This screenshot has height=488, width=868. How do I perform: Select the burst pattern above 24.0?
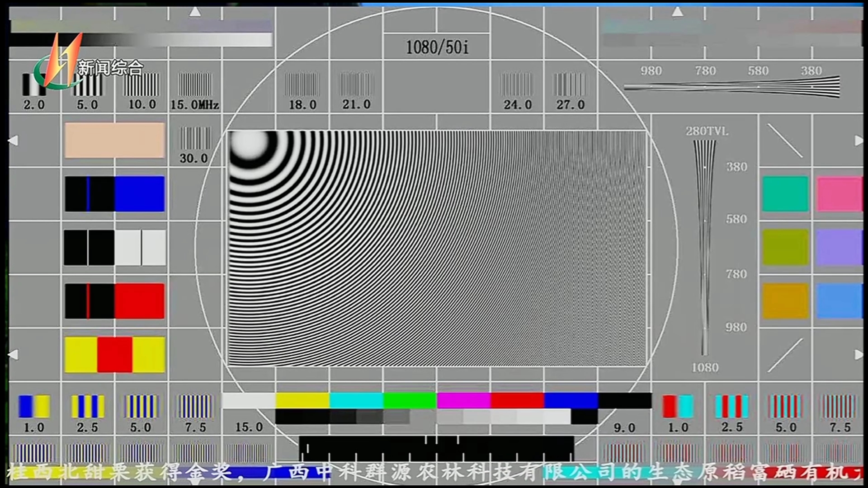click(x=517, y=84)
